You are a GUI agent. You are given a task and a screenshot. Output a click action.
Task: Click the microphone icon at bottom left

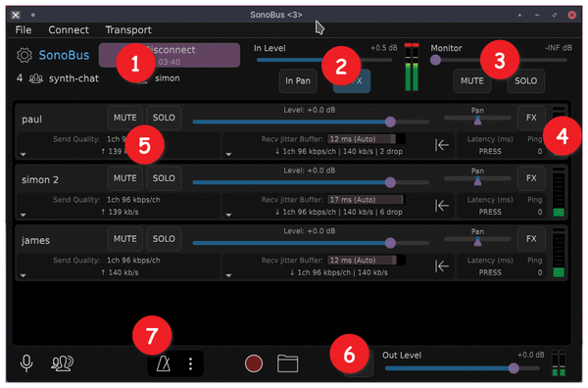pyautogui.click(x=26, y=364)
